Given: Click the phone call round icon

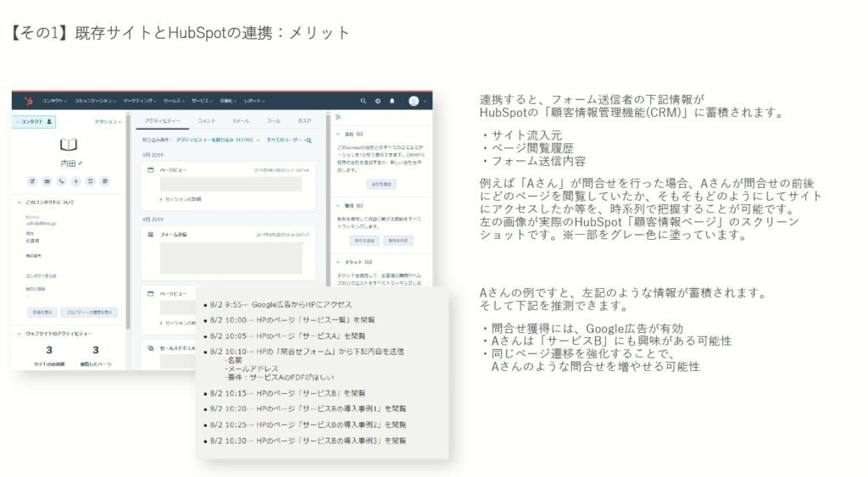Looking at the screenshot, I should (x=61, y=181).
